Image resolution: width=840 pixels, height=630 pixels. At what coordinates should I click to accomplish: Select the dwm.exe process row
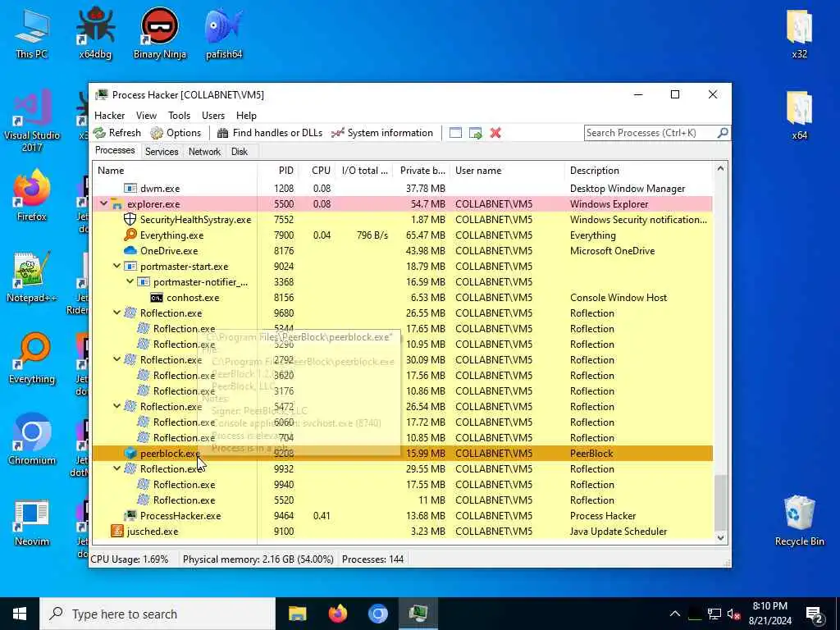pos(403,189)
